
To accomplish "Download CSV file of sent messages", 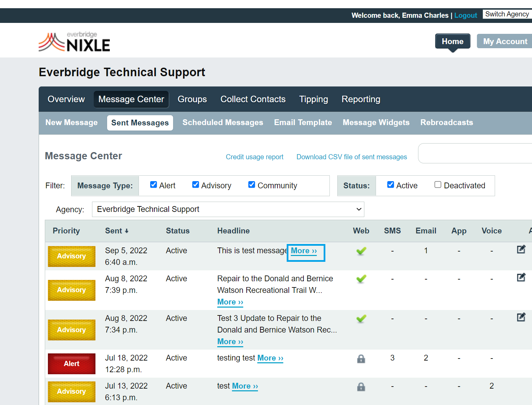I will click(352, 157).
